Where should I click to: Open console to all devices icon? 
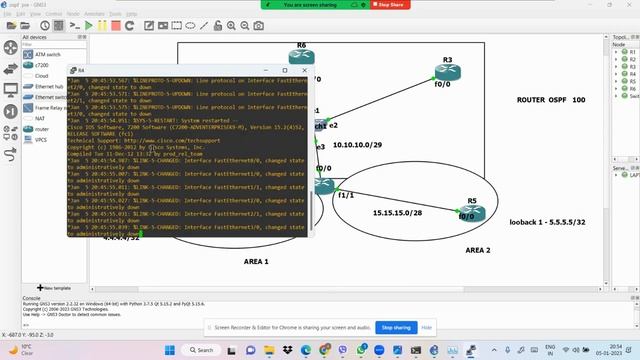(74, 26)
